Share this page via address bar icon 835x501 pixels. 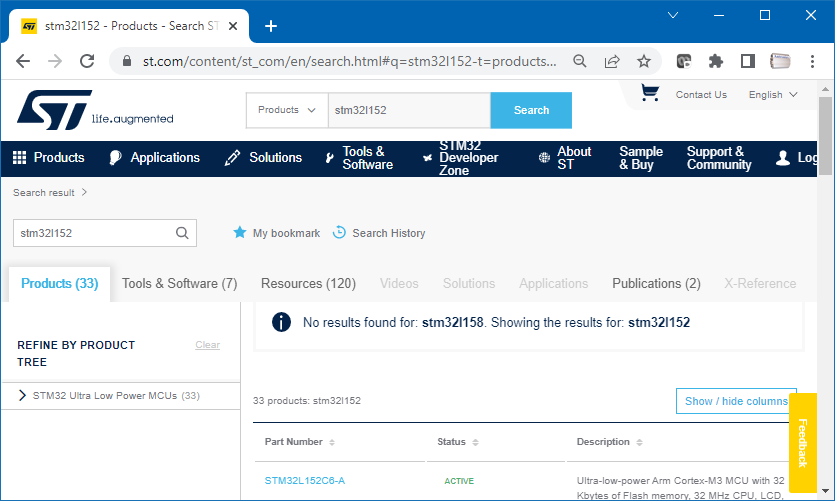(x=612, y=61)
